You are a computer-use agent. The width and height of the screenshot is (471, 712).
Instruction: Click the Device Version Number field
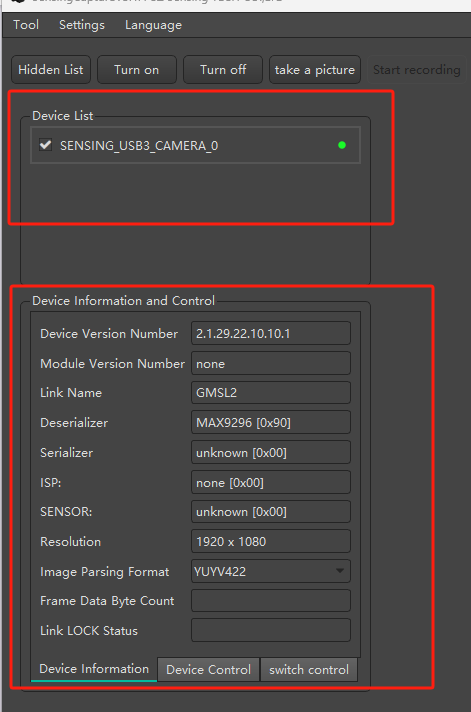tap(271, 334)
